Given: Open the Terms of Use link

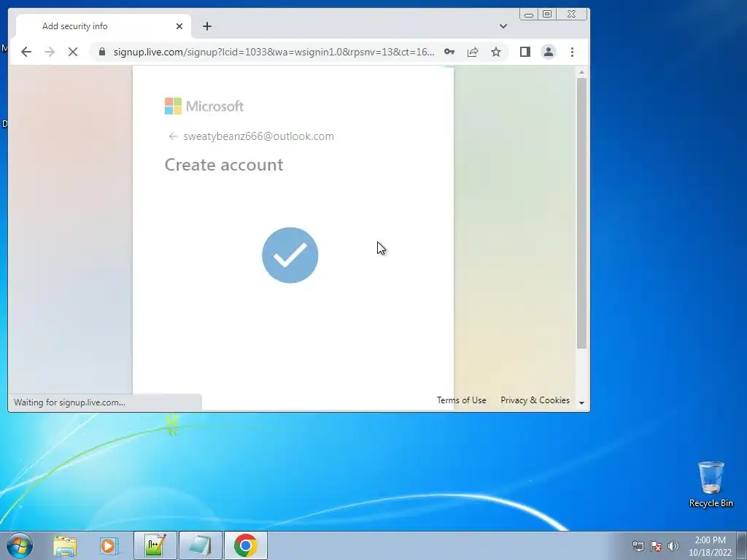Looking at the screenshot, I should point(462,400).
